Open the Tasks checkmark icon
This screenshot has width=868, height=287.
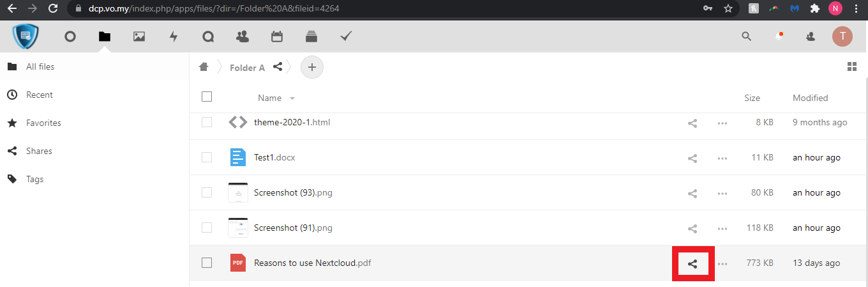tap(346, 37)
